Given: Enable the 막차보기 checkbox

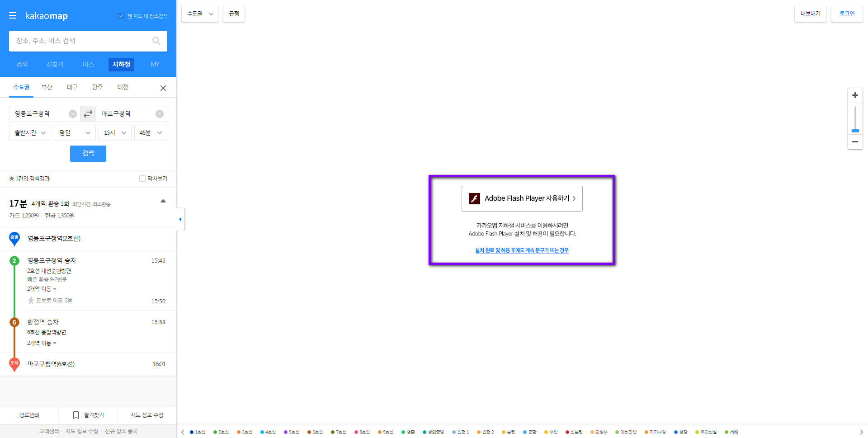Looking at the screenshot, I should [x=142, y=179].
